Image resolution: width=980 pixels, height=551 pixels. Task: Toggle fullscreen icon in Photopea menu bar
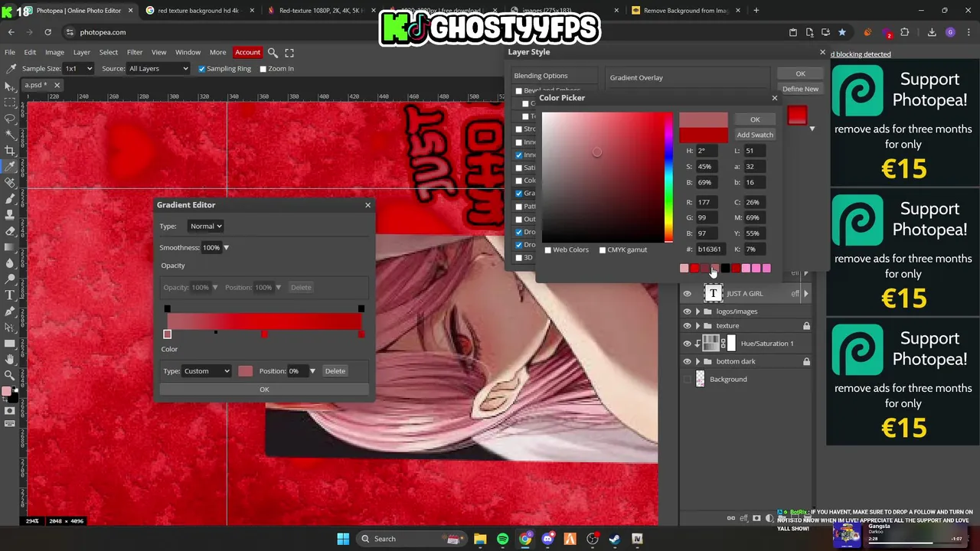point(289,53)
